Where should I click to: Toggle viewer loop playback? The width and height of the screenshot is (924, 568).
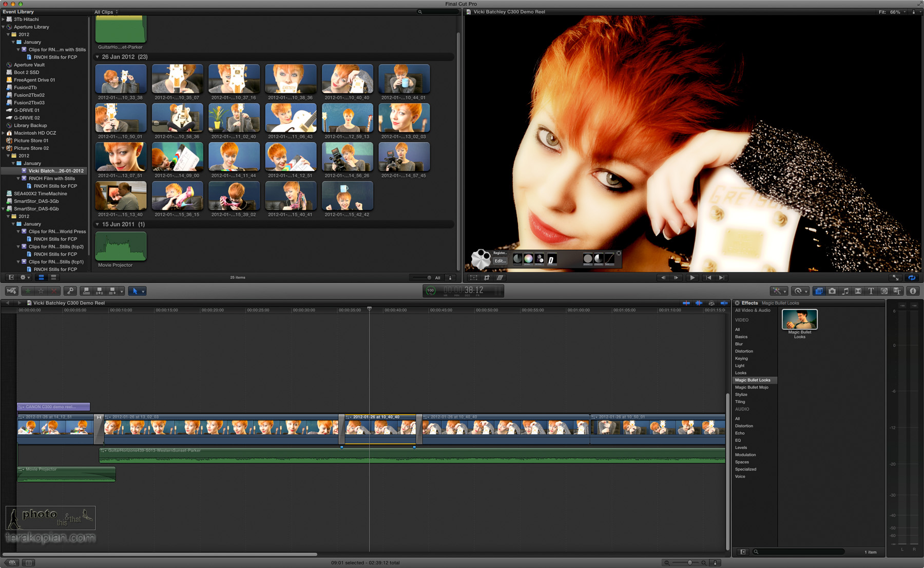point(912,278)
